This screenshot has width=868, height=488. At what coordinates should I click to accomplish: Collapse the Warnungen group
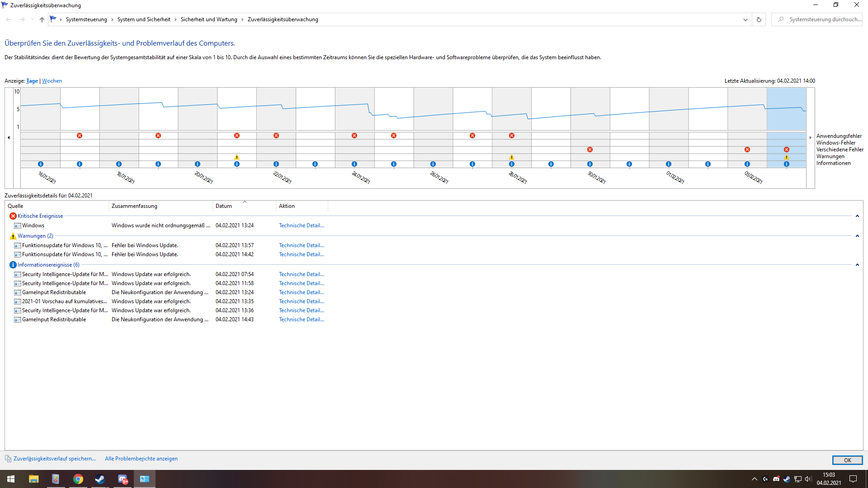pyautogui.click(x=857, y=236)
